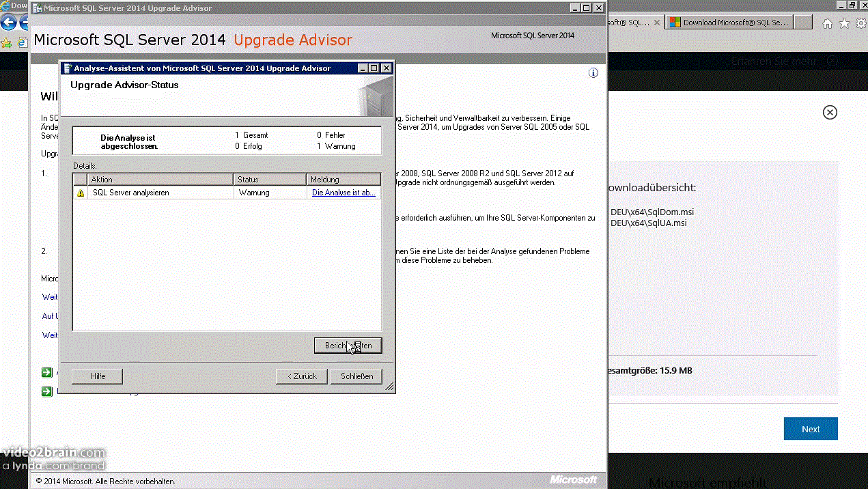Click the 0 Erfolg summary count
The width and height of the screenshot is (868, 489).
pyautogui.click(x=249, y=146)
